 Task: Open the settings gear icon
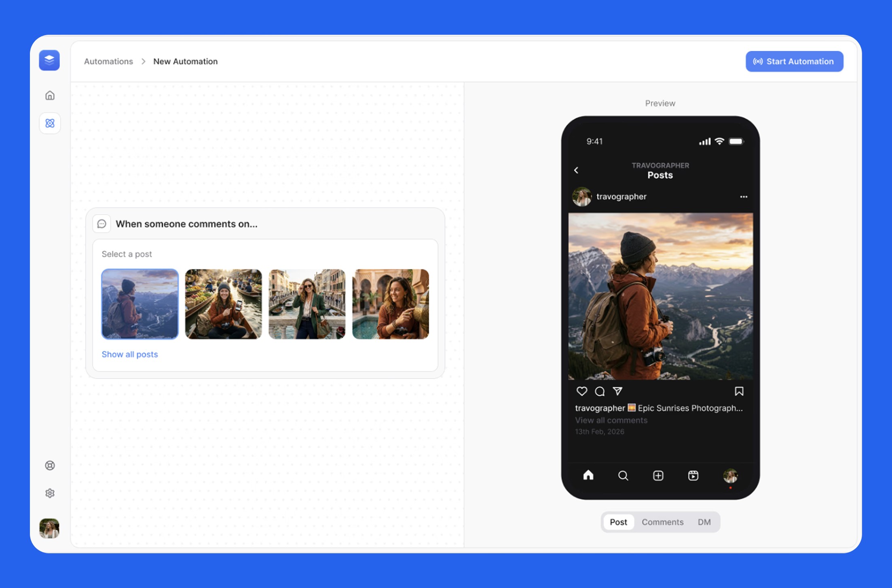click(x=50, y=493)
